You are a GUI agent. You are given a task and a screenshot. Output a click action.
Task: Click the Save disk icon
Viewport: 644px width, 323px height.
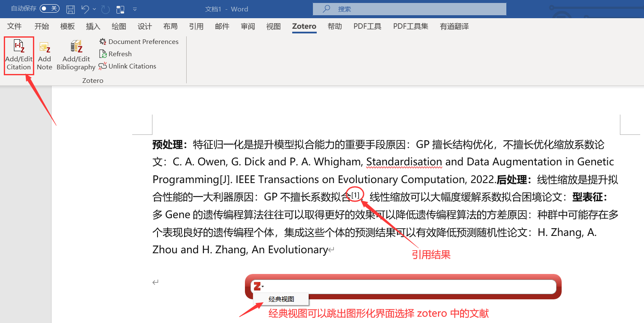(71, 9)
